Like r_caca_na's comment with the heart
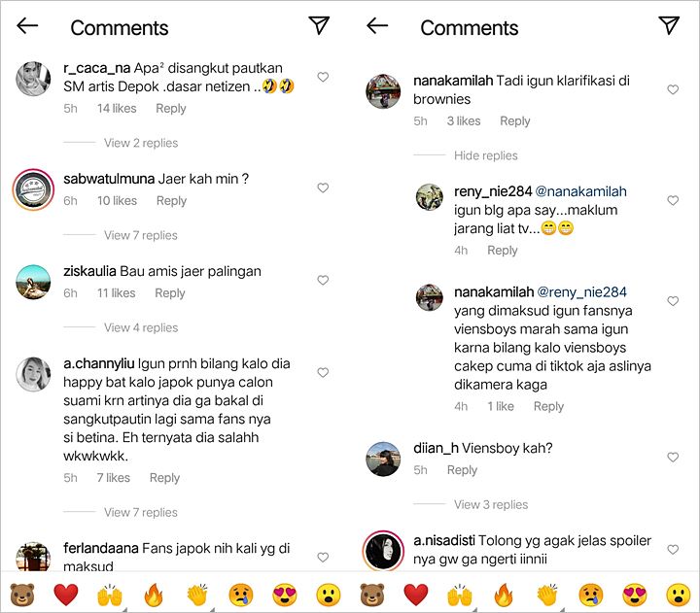700x613 pixels. pos(323,78)
